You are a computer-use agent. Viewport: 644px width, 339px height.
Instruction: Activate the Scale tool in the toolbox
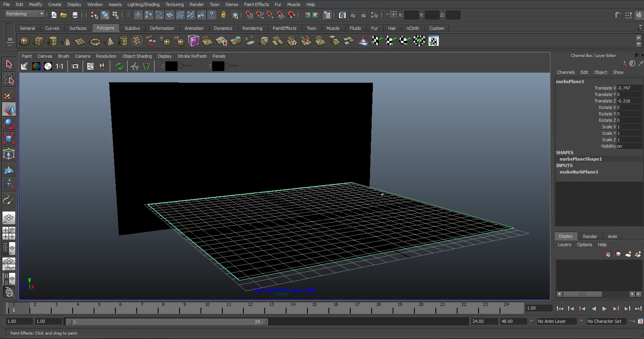click(x=8, y=139)
